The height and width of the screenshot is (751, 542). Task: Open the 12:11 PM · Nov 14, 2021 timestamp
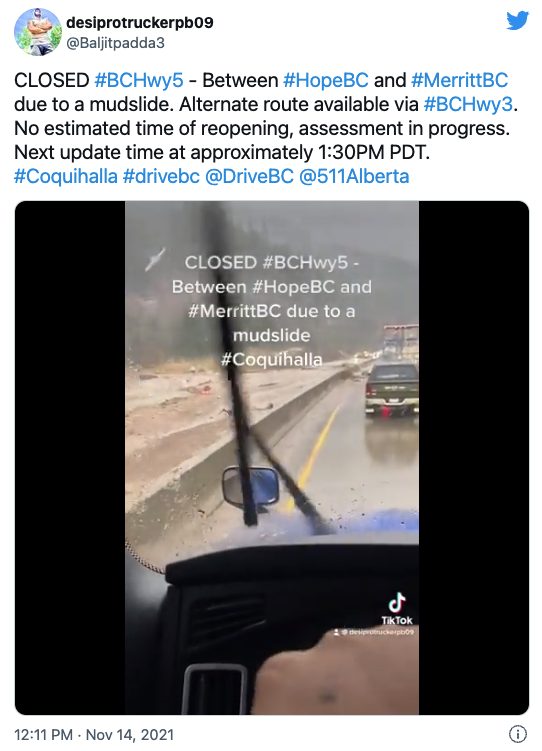tap(94, 734)
